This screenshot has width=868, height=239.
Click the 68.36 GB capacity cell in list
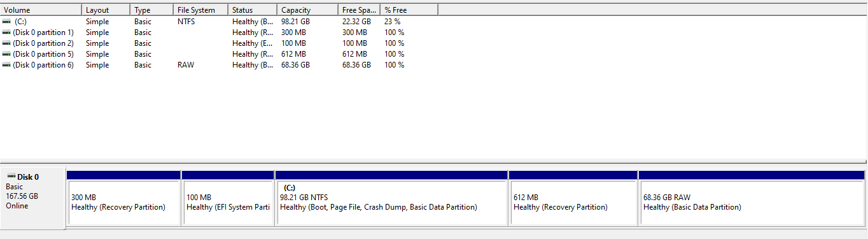pos(295,65)
